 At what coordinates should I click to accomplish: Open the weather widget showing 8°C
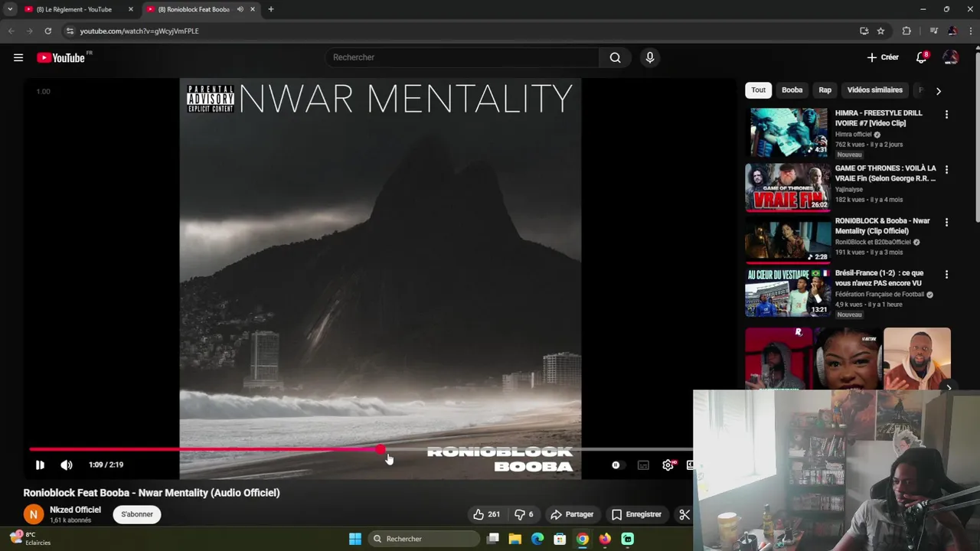tap(31, 538)
